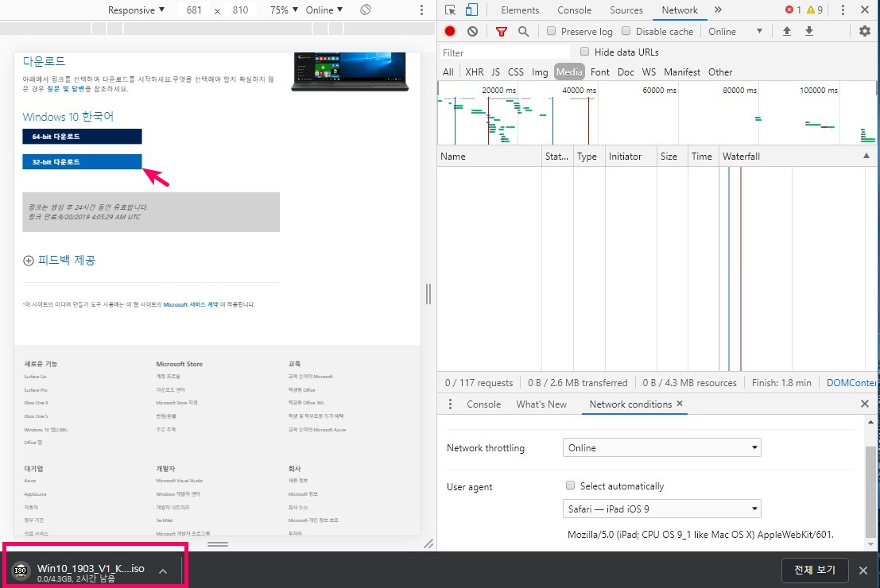Screen dimensions: 880x588
Task: Filter requests by Font
Action: pos(600,72)
